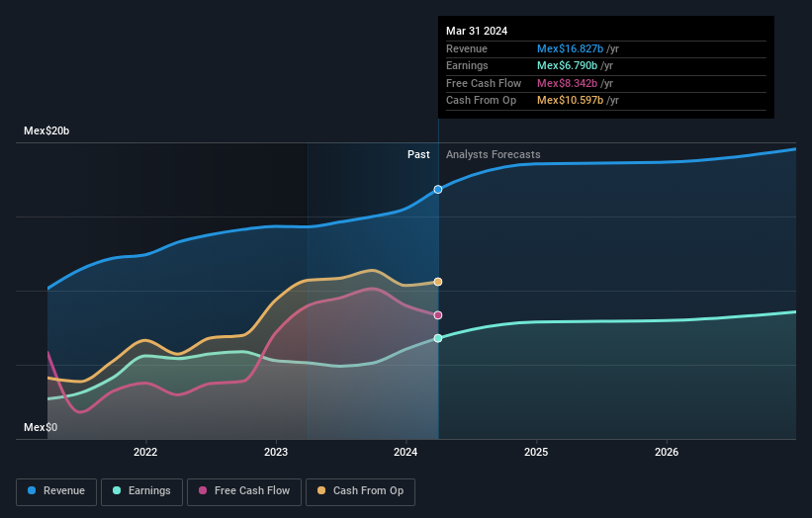Click the Mex$20b y-axis label
812x518 pixels.
(x=46, y=130)
